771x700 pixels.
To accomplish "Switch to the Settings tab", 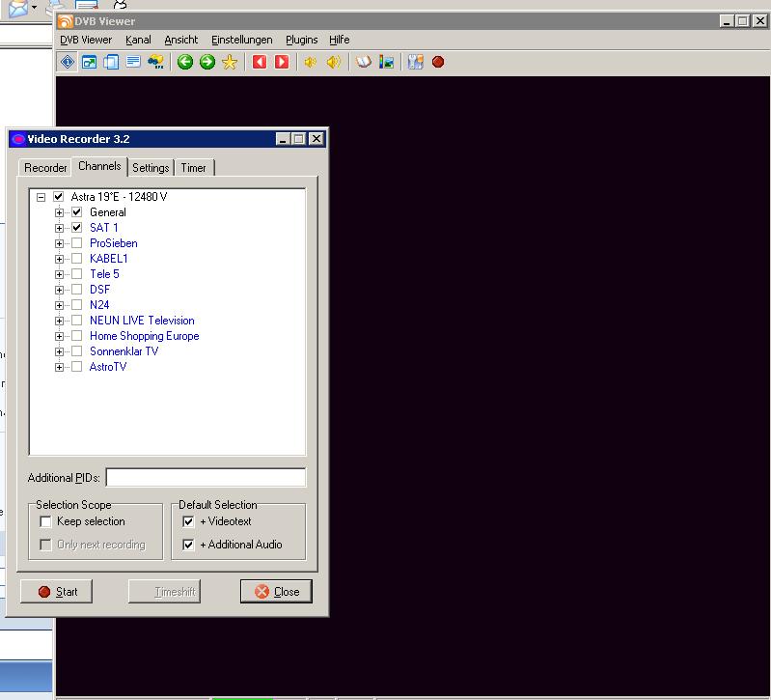I will click(151, 168).
